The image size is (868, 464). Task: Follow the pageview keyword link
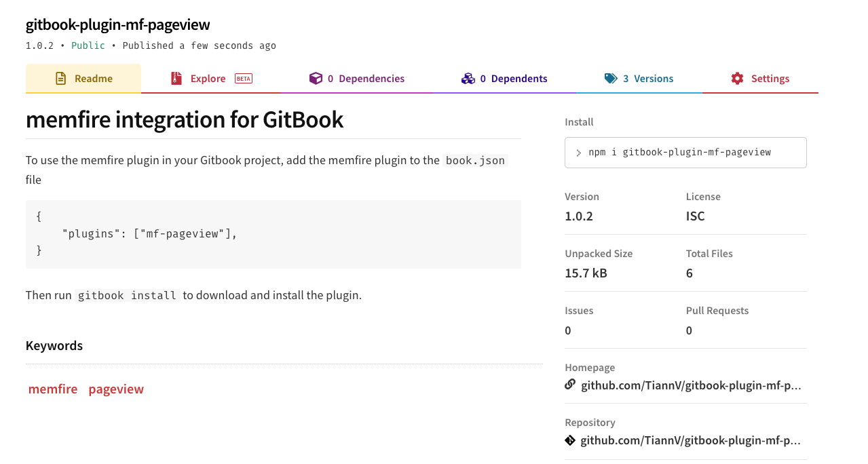(x=116, y=389)
